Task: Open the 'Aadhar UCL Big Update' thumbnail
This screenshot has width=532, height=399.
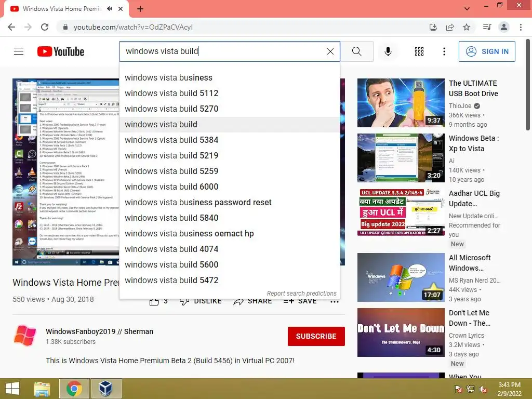Action: pos(401,212)
